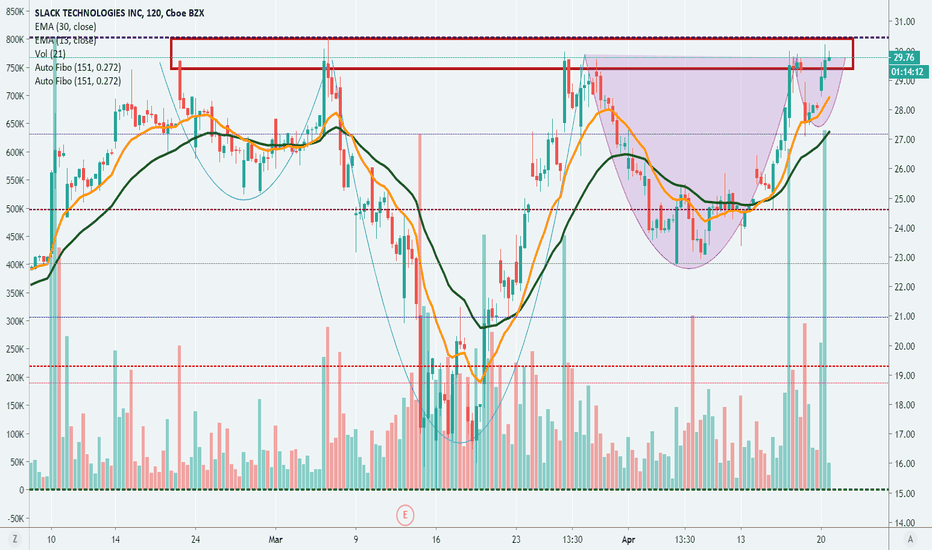This screenshot has width=932, height=550.
Task: Click 700K volume scale label
Action: coord(15,96)
